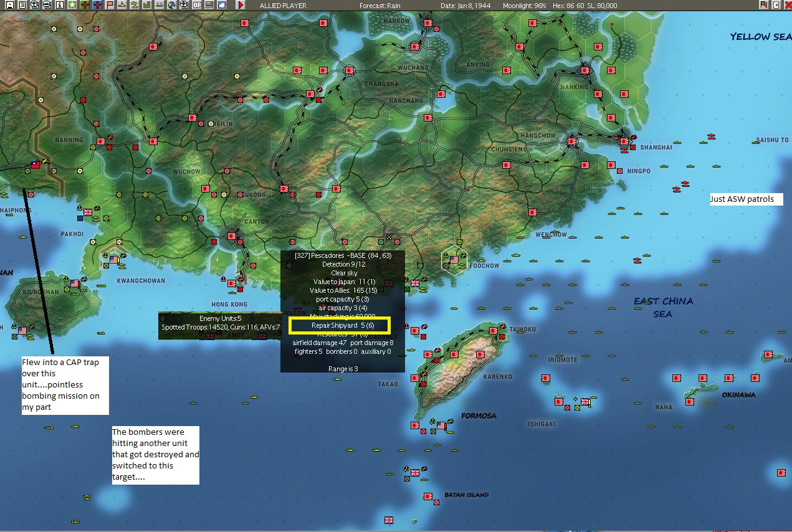Select the Chinese flag base near Nanning
Image resolution: width=792 pixels, height=532 pixels.
[x=36, y=165]
